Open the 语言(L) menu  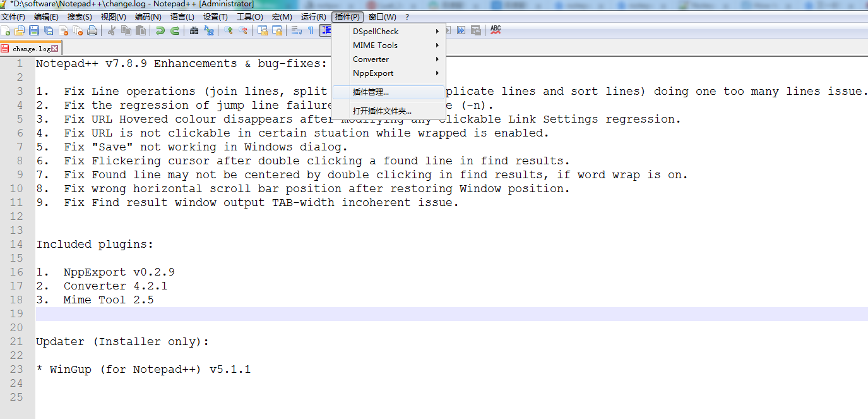(182, 17)
